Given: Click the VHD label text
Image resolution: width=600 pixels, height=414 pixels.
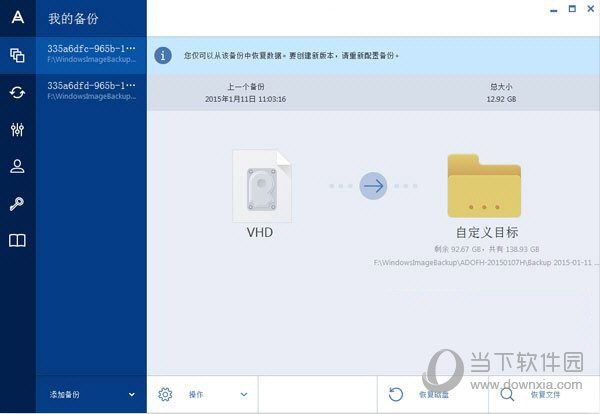Looking at the screenshot, I should click(x=259, y=233).
